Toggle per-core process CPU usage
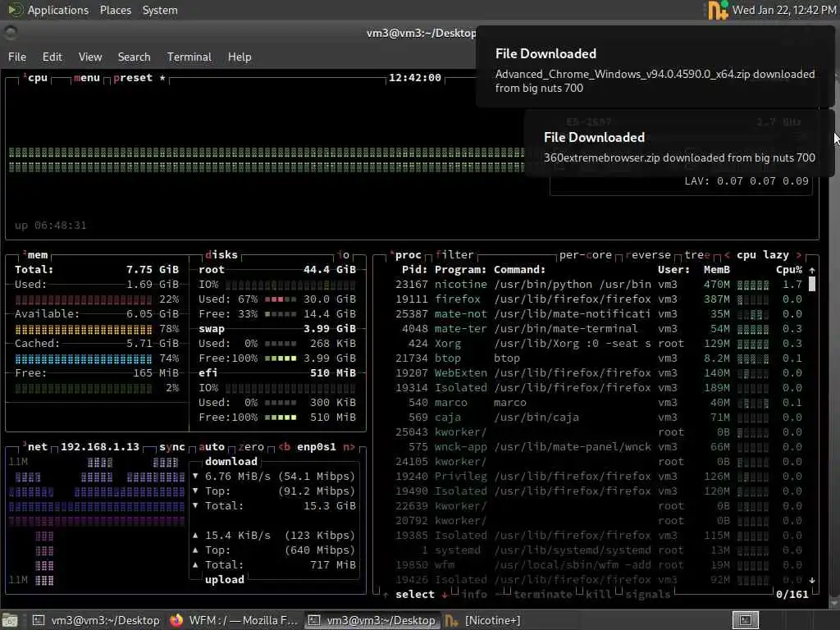840x630 pixels. [x=585, y=254]
